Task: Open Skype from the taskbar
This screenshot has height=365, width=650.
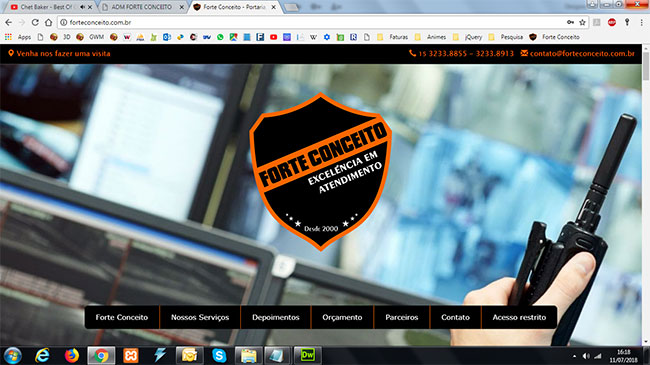Action: 219,355
